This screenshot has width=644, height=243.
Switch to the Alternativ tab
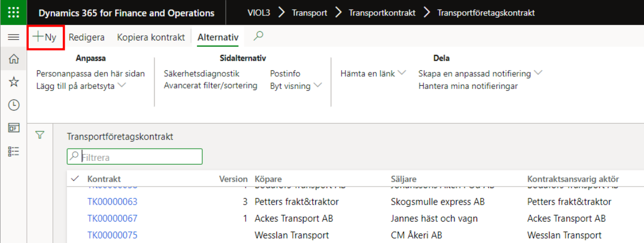pos(218,38)
